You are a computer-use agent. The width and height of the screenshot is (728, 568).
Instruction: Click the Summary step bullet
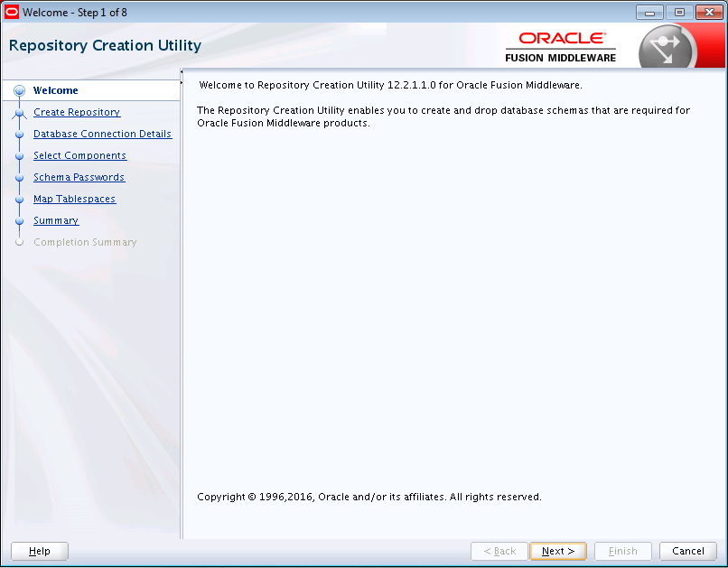19,221
